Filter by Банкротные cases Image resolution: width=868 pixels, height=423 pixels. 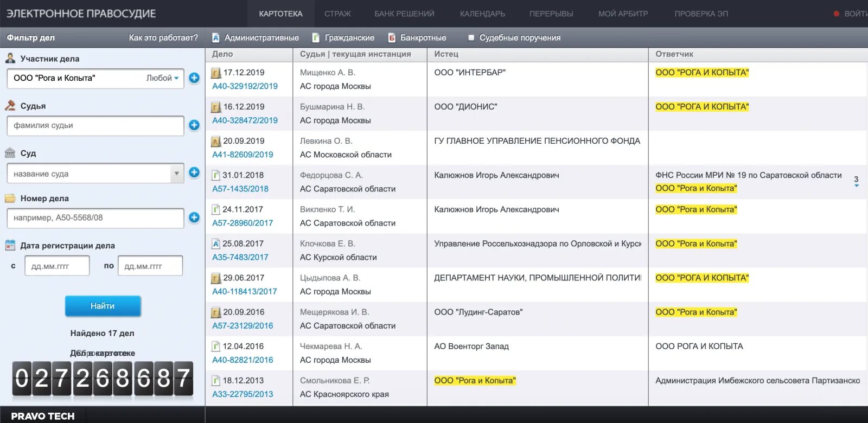coord(417,37)
